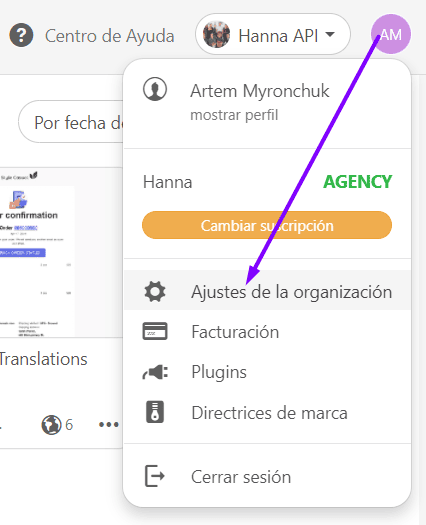Click the AGENCY plan label
426x525 pixels.
coord(357,182)
